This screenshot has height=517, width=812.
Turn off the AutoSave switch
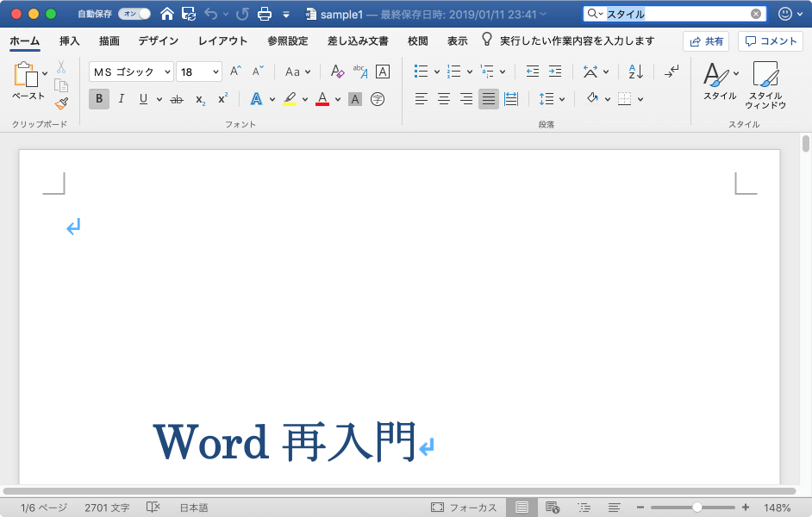coord(134,14)
